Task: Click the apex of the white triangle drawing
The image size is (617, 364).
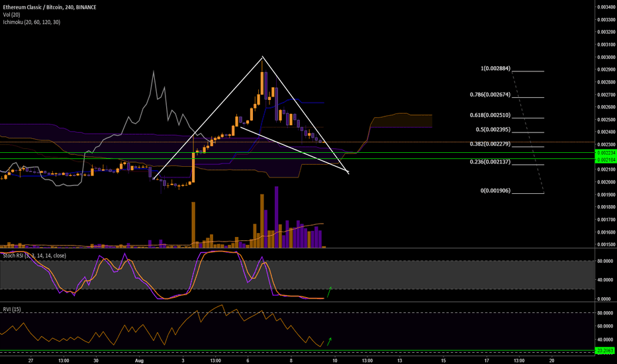Action: coord(262,58)
